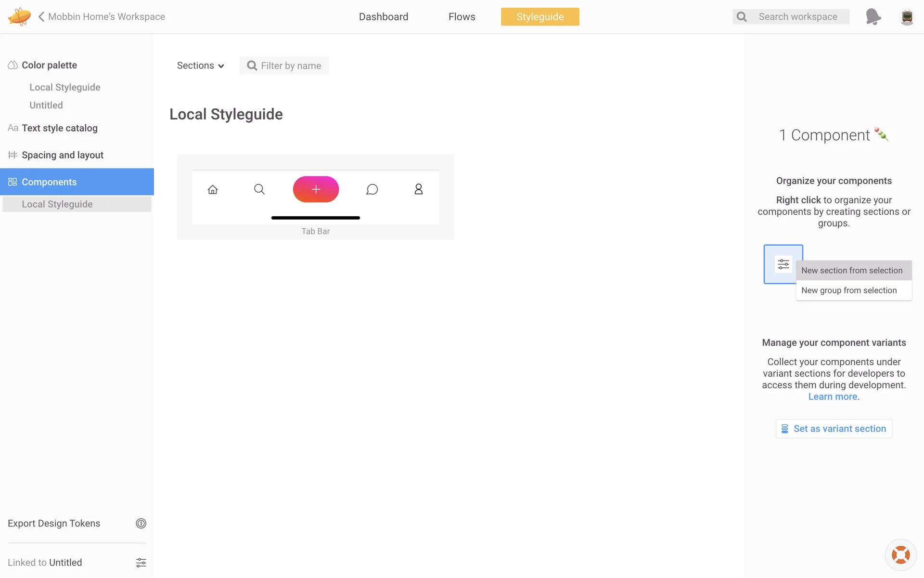This screenshot has height=578, width=924.
Task: Open Text style catalog section
Action: tap(59, 128)
